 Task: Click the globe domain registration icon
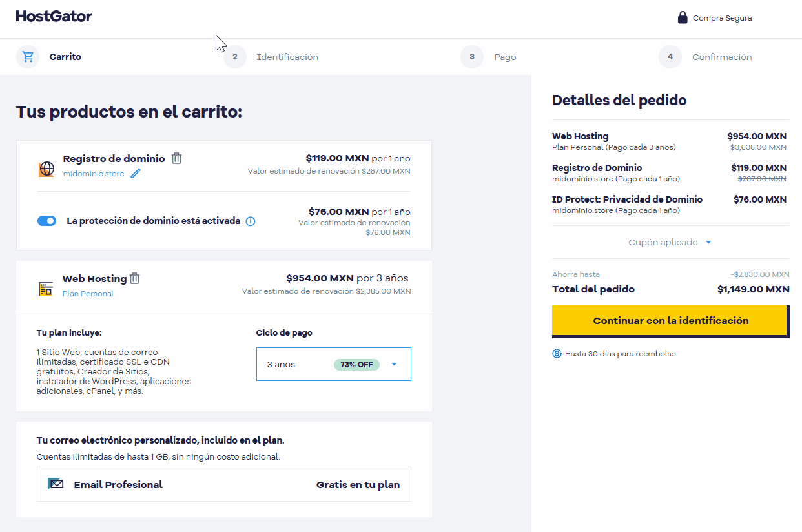46,169
